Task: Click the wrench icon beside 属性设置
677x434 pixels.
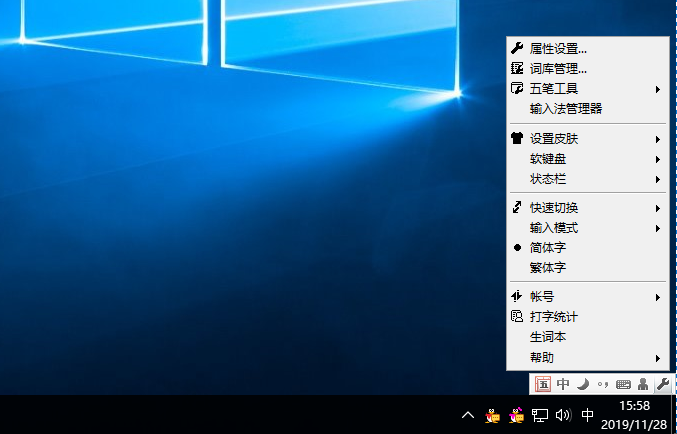Action: (517, 48)
